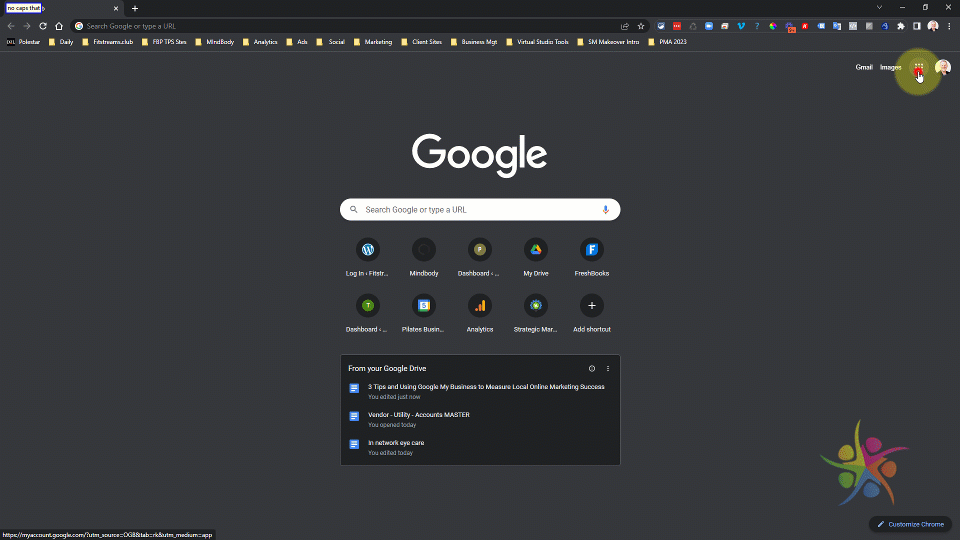Open the Google Drive card more options

click(x=608, y=369)
